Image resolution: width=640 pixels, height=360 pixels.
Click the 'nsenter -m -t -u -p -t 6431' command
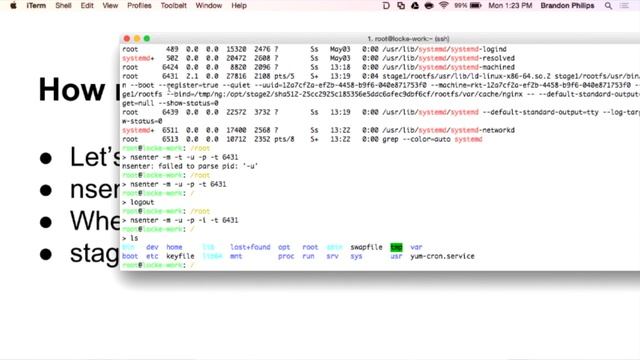[184, 157]
